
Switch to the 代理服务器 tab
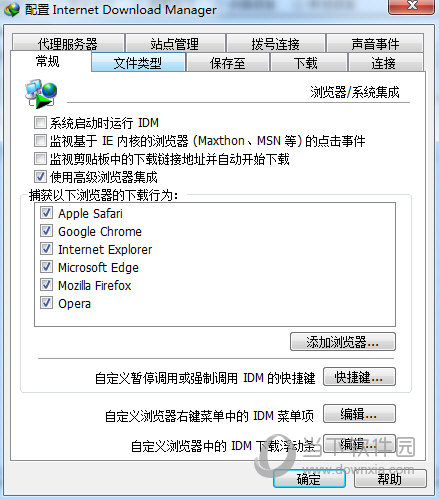pyautogui.click(x=68, y=43)
